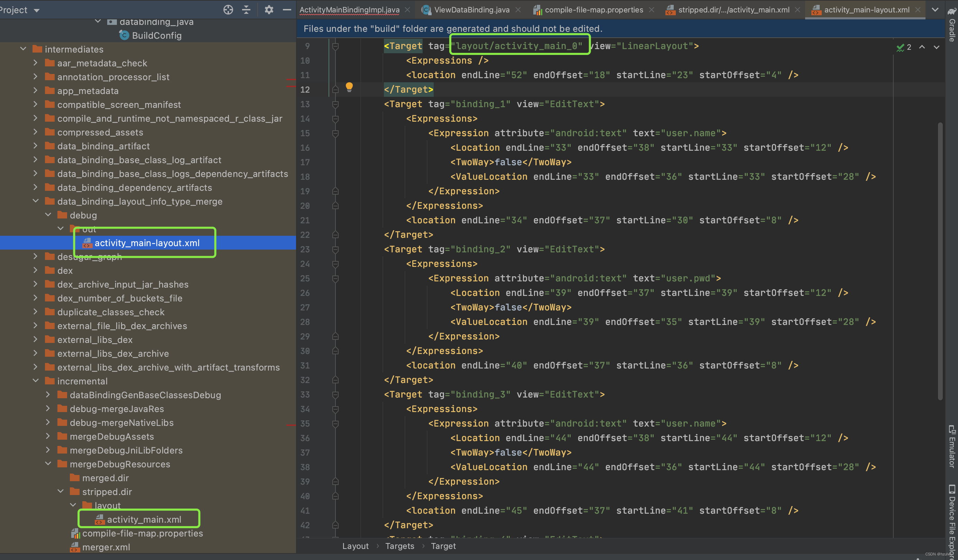Expand the aar_metadata_check folder

coord(35,63)
